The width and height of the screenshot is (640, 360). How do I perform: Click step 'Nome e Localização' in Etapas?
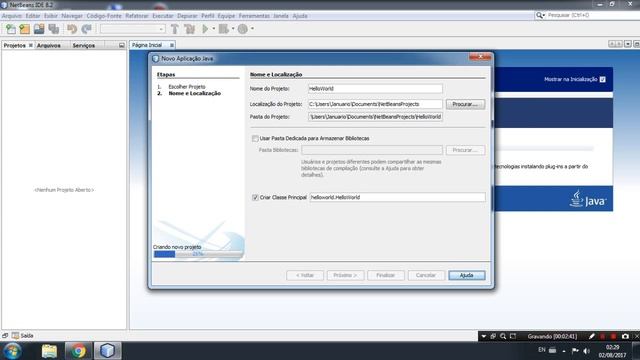194,93
